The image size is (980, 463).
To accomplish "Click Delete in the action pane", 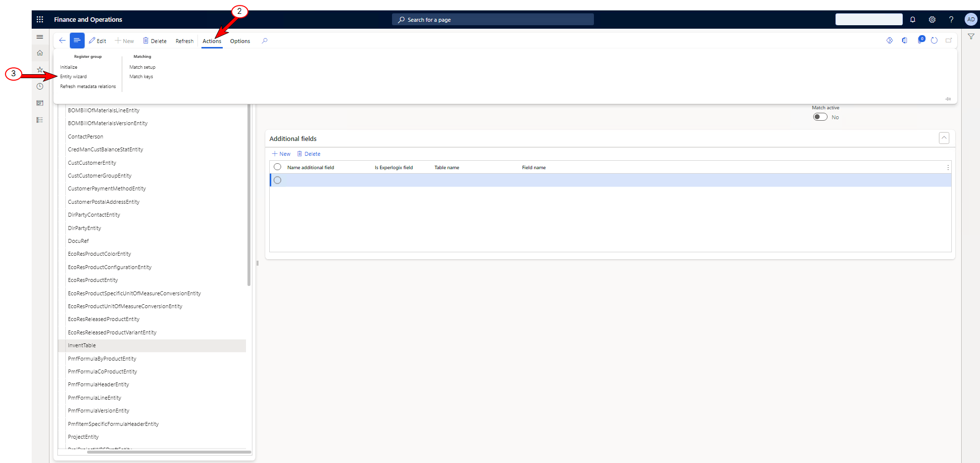I will (x=155, y=41).
